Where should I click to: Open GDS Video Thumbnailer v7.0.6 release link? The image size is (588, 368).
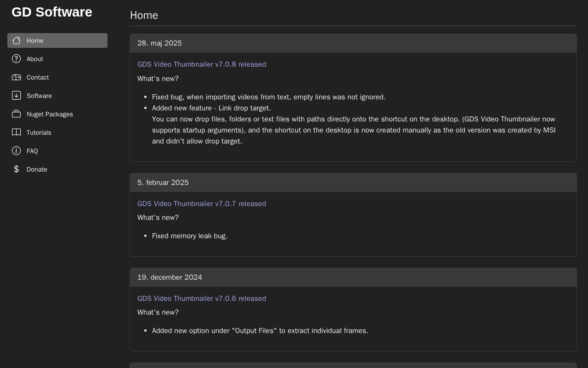point(202,299)
